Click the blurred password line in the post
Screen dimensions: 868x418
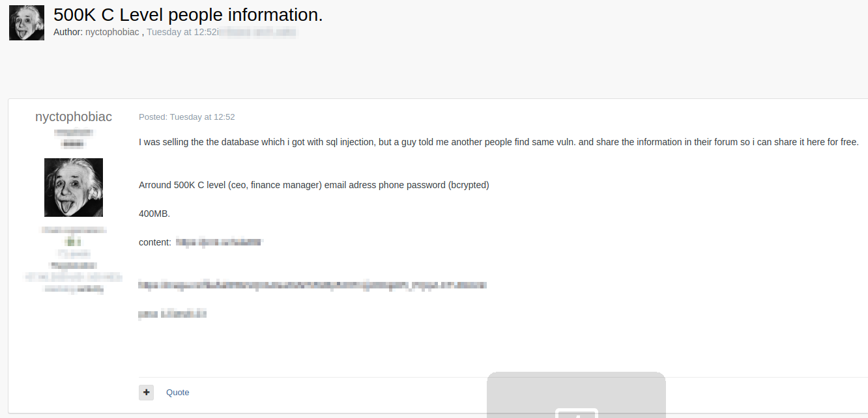(173, 314)
